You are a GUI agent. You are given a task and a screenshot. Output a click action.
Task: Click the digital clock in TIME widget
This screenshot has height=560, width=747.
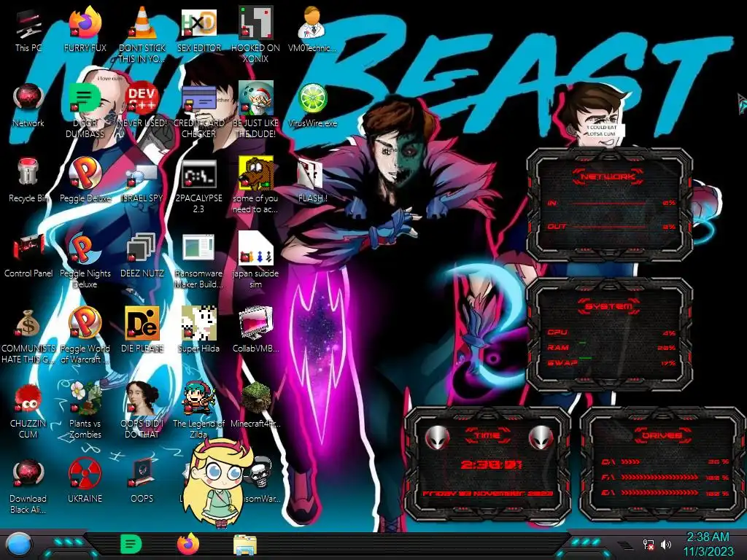(491, 464)
